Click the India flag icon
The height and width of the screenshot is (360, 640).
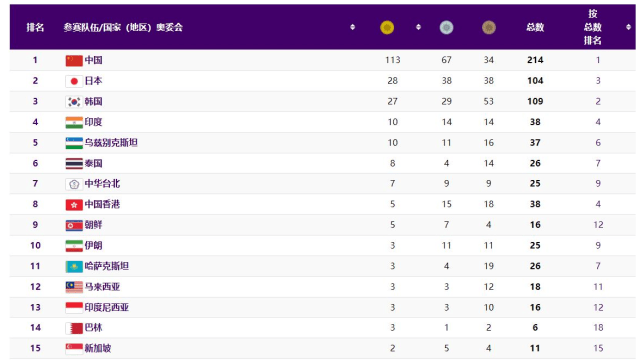(x=74, y=122)
